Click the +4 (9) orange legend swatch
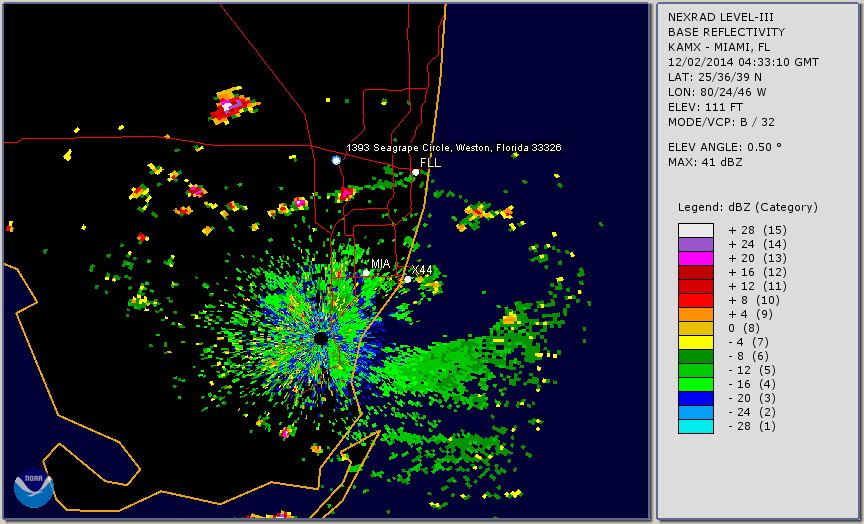 [x=696, y=315]
